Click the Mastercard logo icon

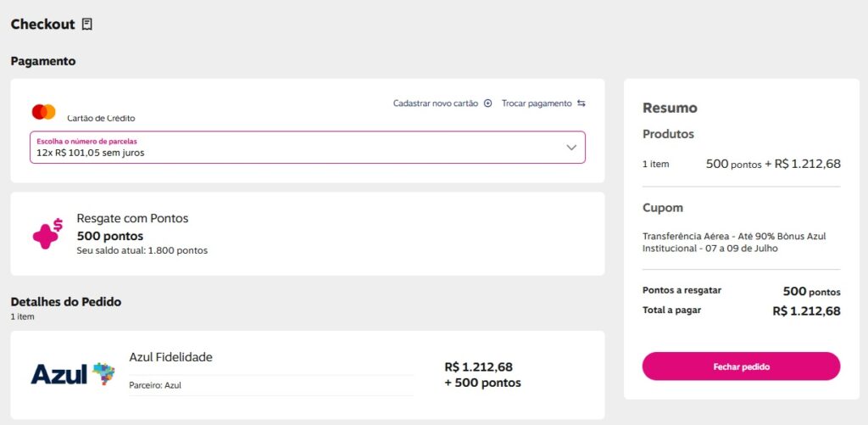tap(43, 112)
